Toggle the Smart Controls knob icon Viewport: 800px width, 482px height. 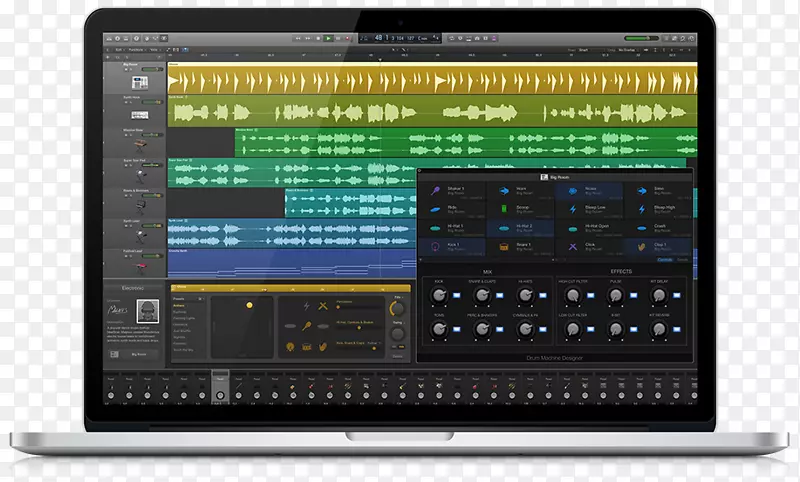click(147, 38)
